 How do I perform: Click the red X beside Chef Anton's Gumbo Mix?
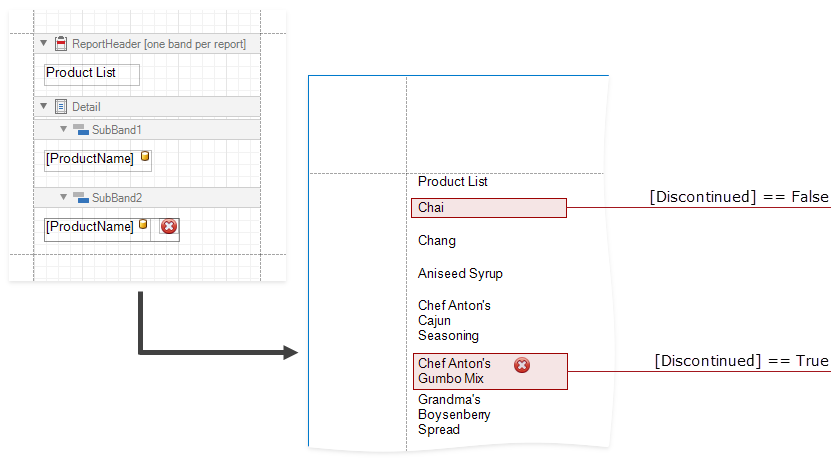522,366
